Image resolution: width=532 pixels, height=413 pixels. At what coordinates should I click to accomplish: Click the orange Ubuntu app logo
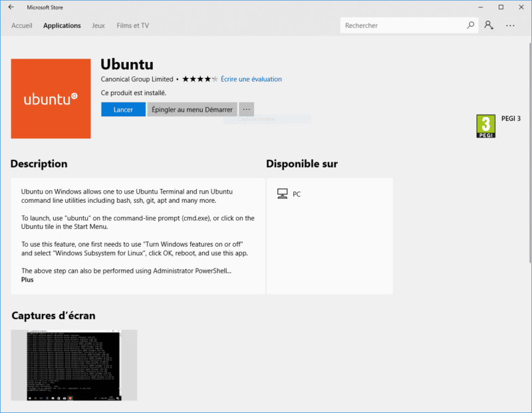(51, 98)
